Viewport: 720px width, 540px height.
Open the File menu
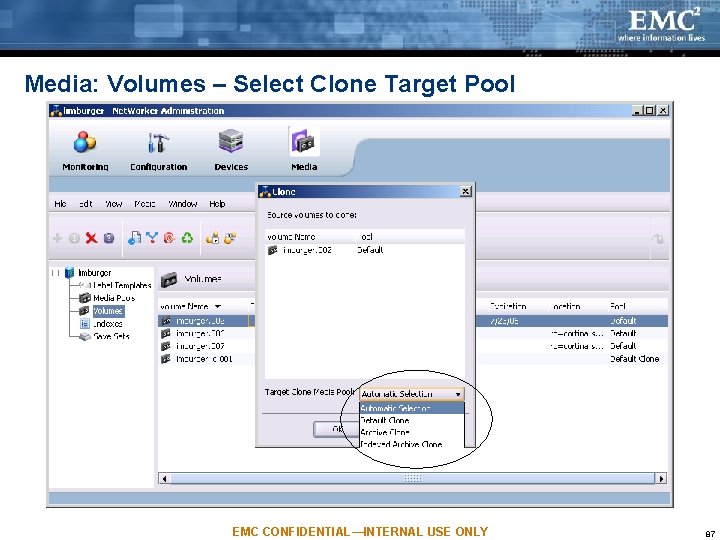pyautogui.click(x=60, y=204)
